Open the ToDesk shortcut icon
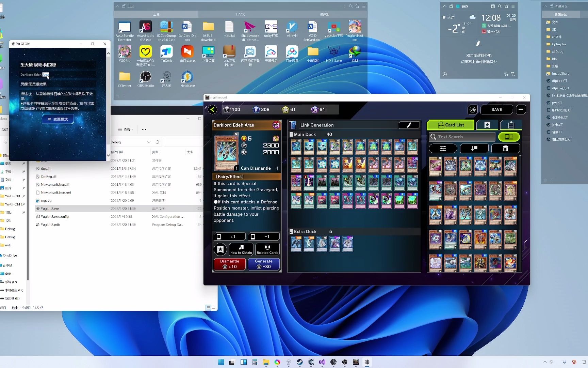Screen dimensions: 588x368 click(x=166, y=54)
